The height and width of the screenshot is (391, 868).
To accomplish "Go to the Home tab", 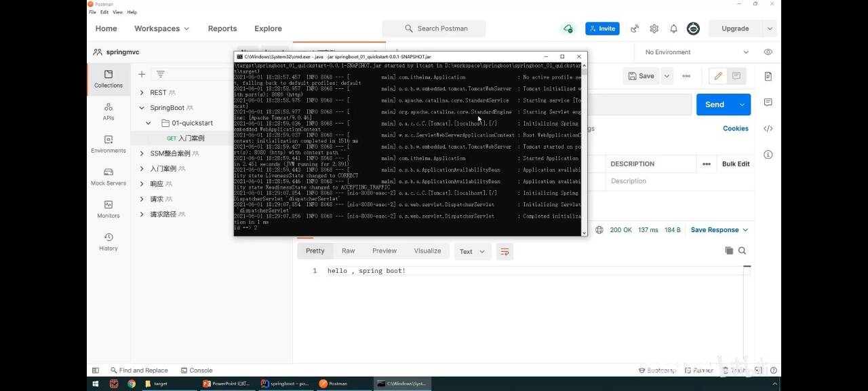I will (x=106, y=29).
